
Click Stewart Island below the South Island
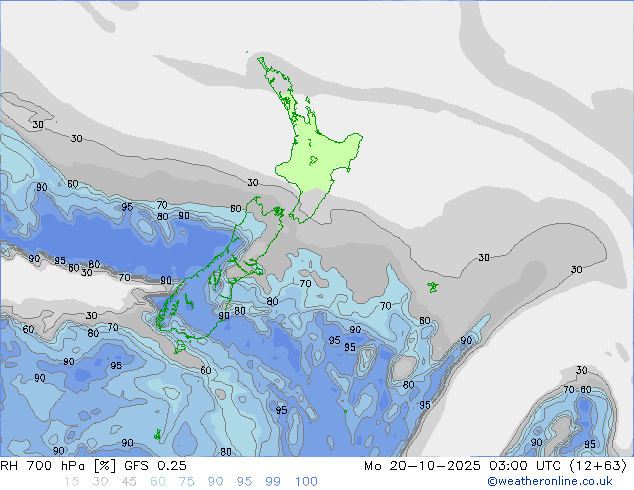pyautogui.click(x=180, y=347)
